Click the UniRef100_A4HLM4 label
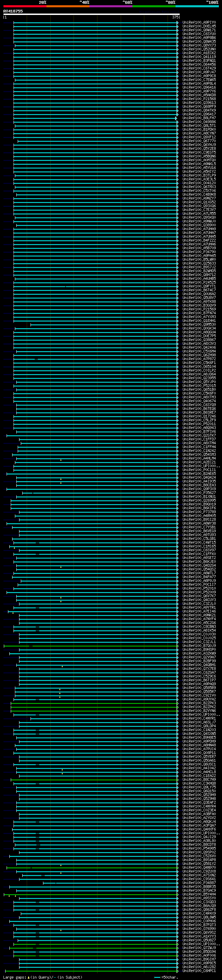222x980 pixels. click(199, 459)
